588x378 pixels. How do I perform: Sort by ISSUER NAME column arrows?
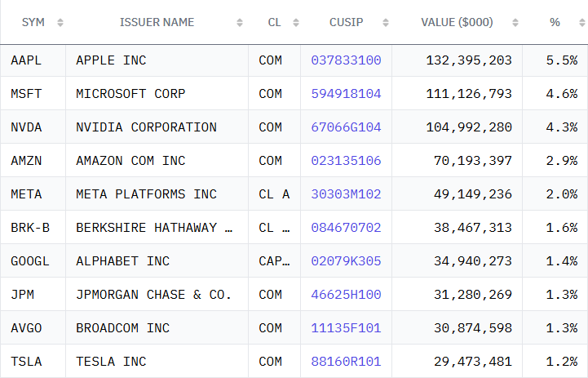[x=240, y=23]
